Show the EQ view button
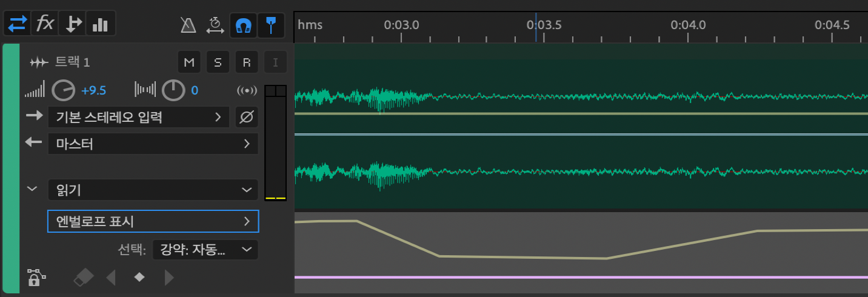 coord(100,24)
